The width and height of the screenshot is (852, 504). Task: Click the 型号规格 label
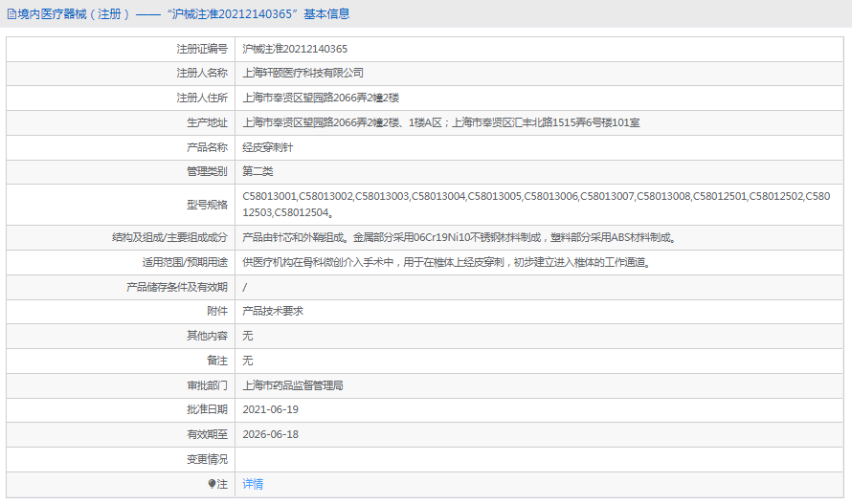click(207, 205)
